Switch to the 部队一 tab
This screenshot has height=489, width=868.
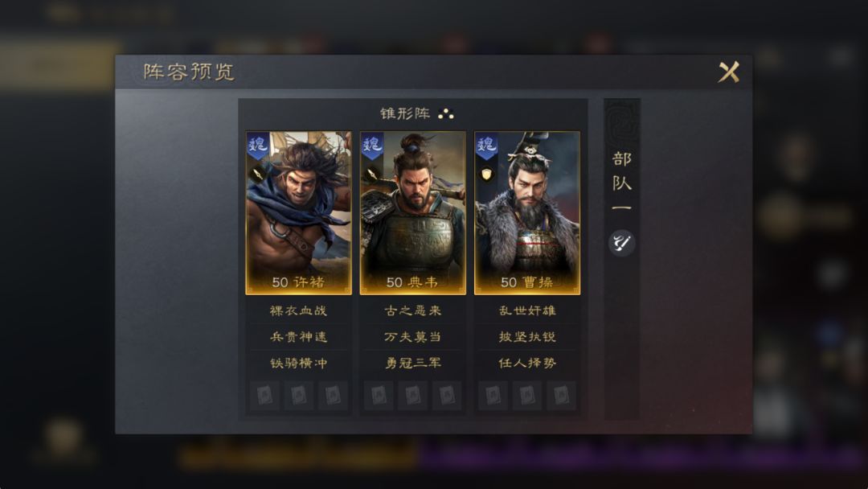[x=621, y=183]
